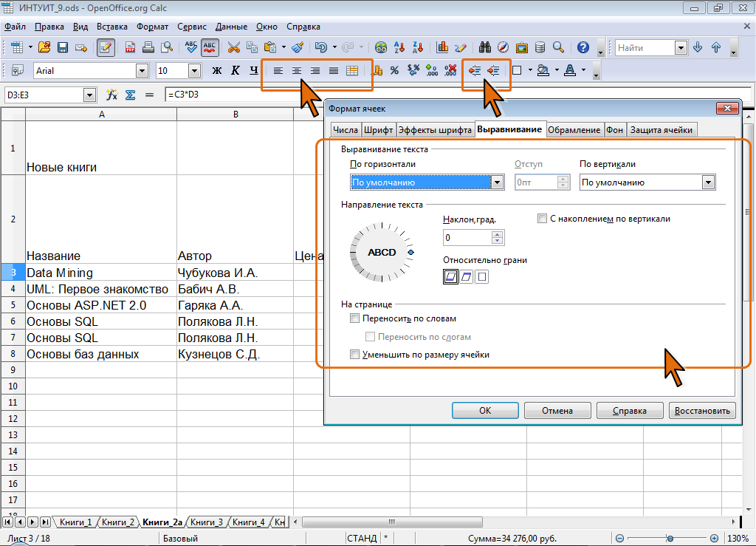Toggle edit file mode icon
The image size is (756, 546).
point(106,47)
